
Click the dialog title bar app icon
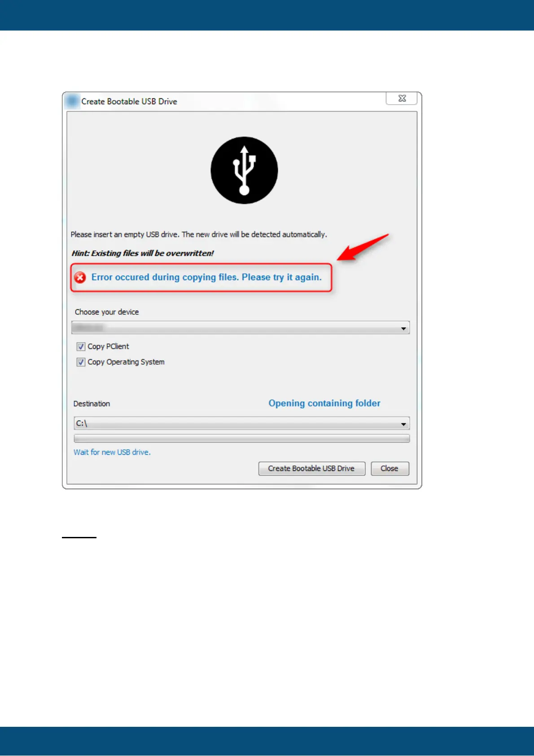[x=72, y=101]
